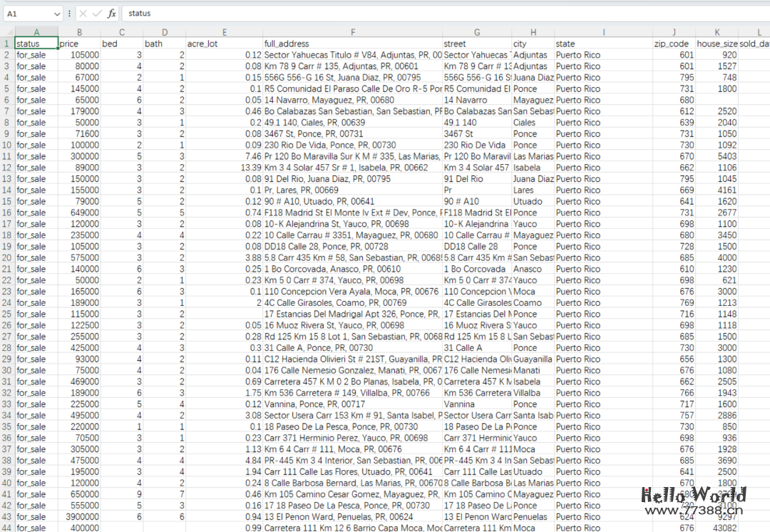Select the 'full_address' header cell
770x532 pixels.
pos(352,44)
